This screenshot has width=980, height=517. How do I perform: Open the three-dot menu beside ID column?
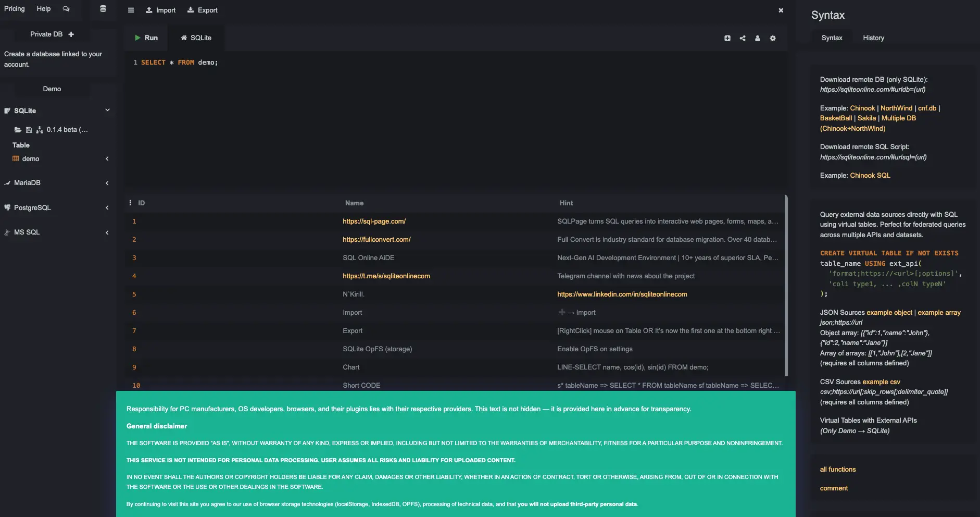tap(130, 203)
